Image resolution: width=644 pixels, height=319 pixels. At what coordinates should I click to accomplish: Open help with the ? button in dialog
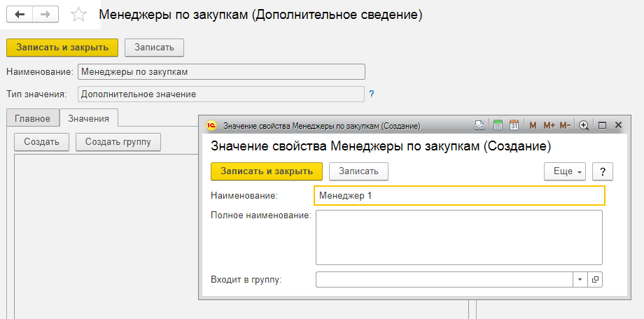pos(602,171)
